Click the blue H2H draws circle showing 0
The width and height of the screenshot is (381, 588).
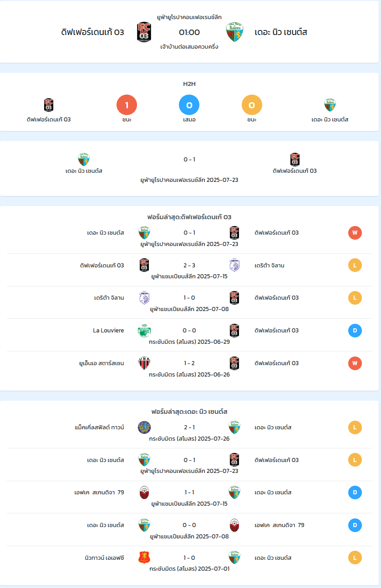[189, 105]
